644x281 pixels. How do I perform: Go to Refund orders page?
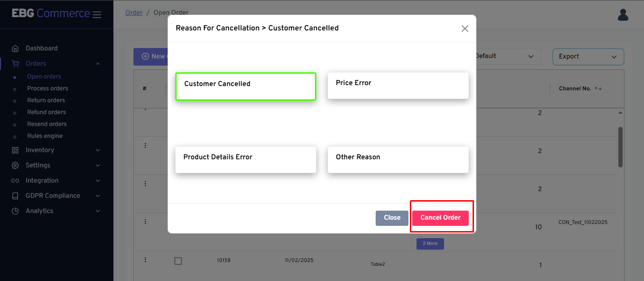(47, 112)
